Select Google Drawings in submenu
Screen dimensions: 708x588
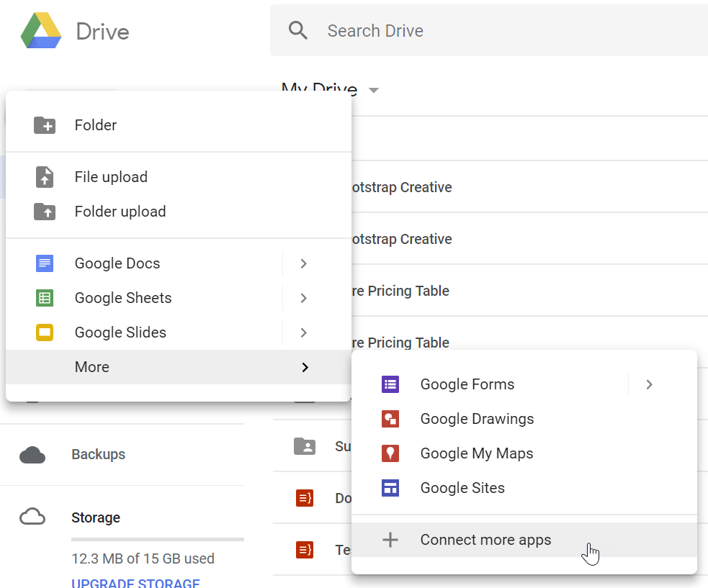(524, 419)
